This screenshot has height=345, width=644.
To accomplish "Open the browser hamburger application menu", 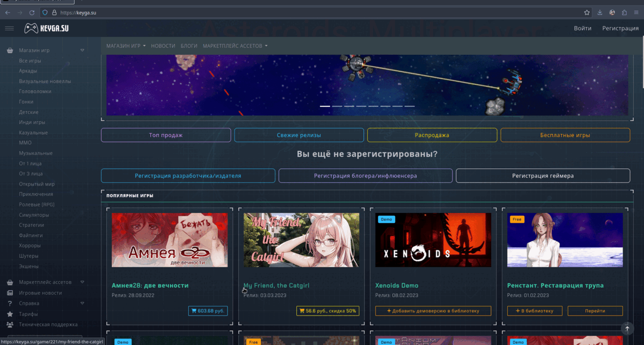I will point(636,12).
